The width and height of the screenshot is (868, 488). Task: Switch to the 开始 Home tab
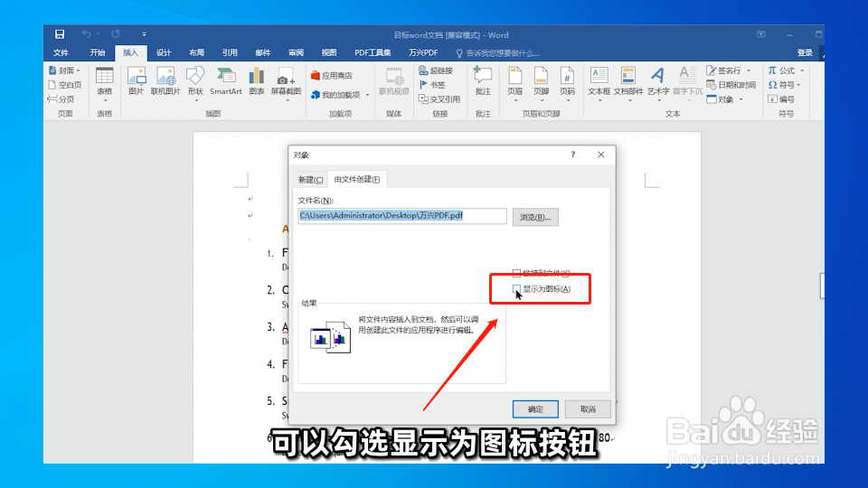pos(98,52)
